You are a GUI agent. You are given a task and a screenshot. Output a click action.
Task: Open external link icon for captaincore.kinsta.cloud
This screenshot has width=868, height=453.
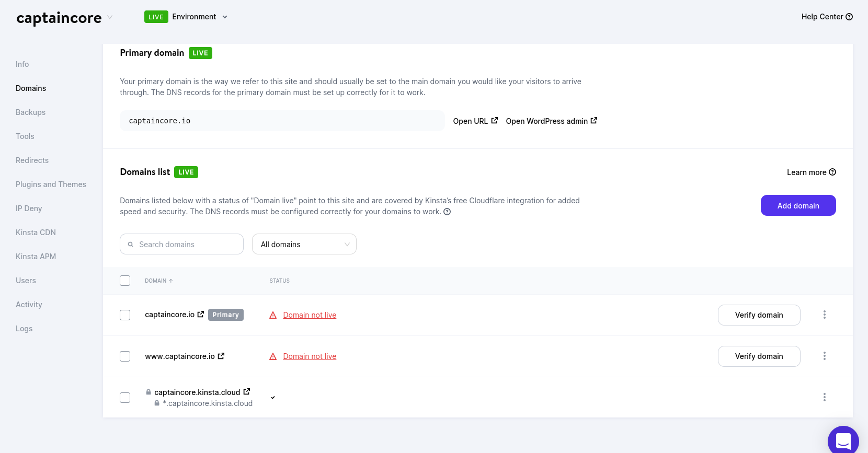point(247,391)
